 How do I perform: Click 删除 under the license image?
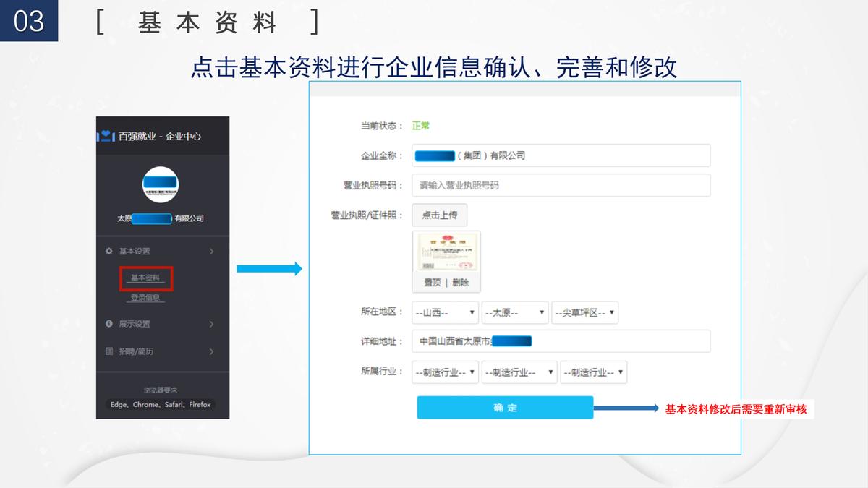click(461, 283)
